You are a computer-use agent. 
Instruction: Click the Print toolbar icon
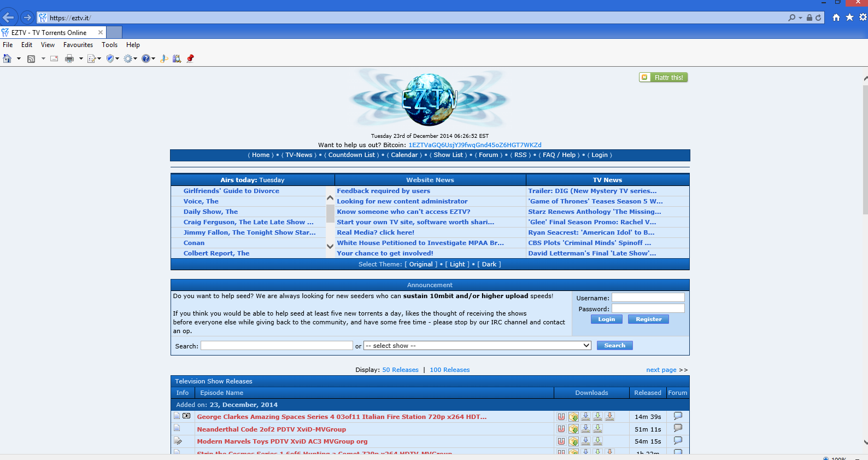click(69, 59)
